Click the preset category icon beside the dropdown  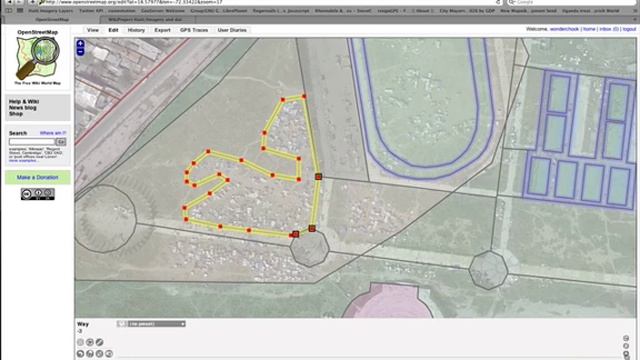[x=122, y=324]
